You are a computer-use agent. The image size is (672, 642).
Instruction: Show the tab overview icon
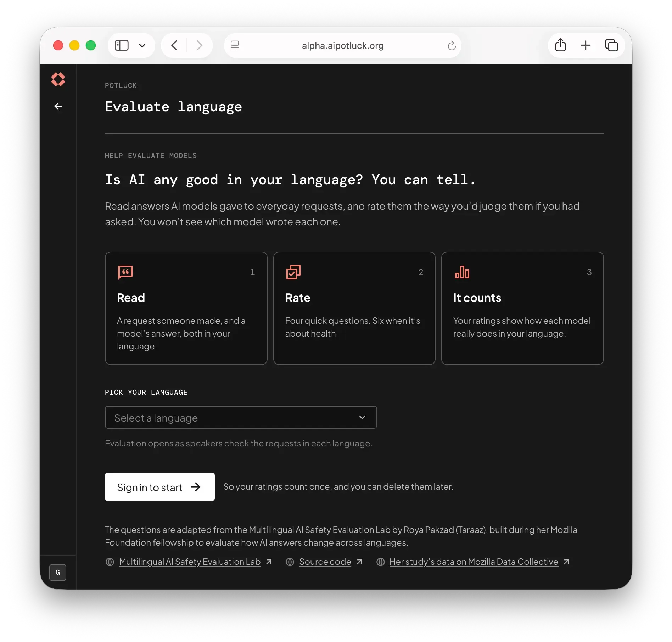(x=611, y=45)
